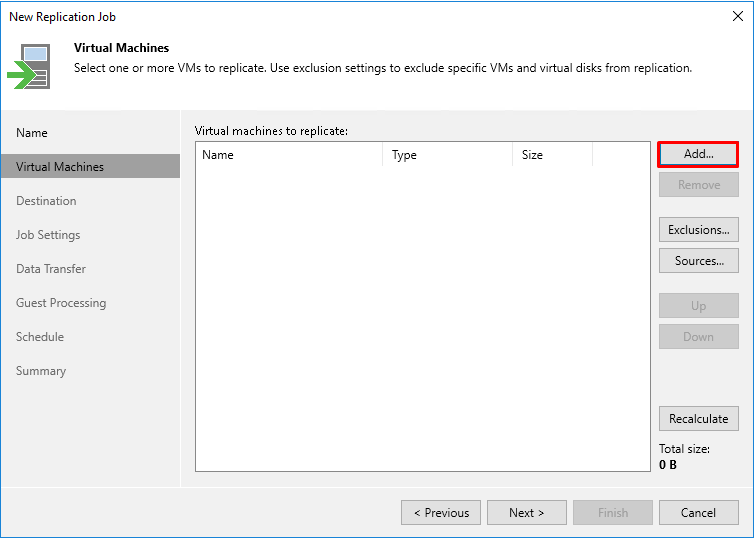Click the 'Virtual Machines' bold heading
756x541 pixels.
(x=122, y=48)
